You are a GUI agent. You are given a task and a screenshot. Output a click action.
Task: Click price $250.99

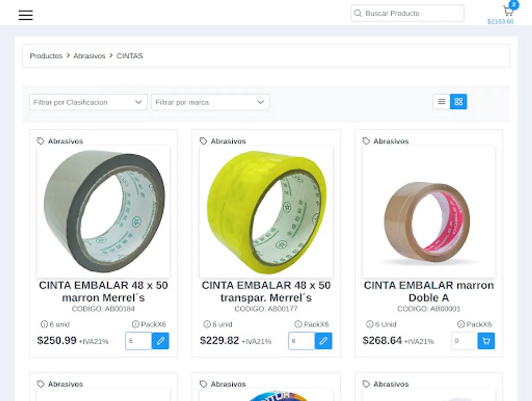(57, 340)
